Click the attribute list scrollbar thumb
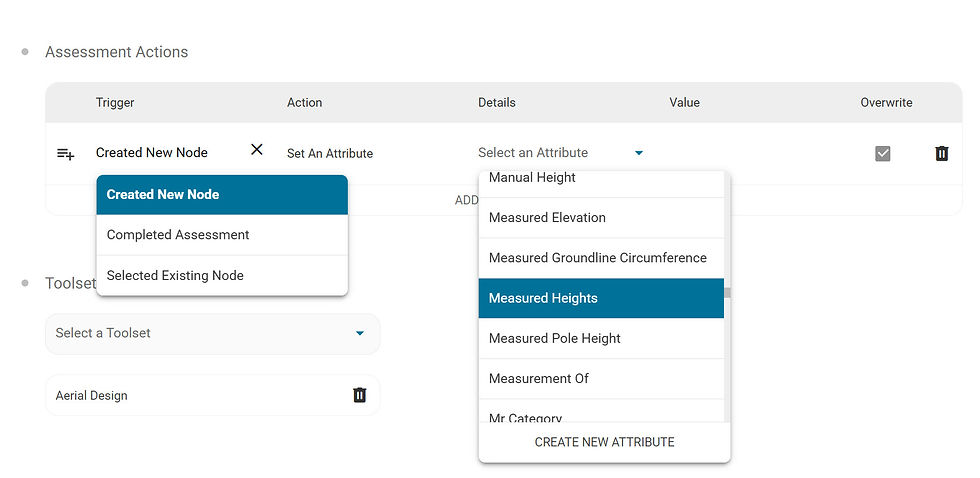980x478 pixels. (727, 292)
